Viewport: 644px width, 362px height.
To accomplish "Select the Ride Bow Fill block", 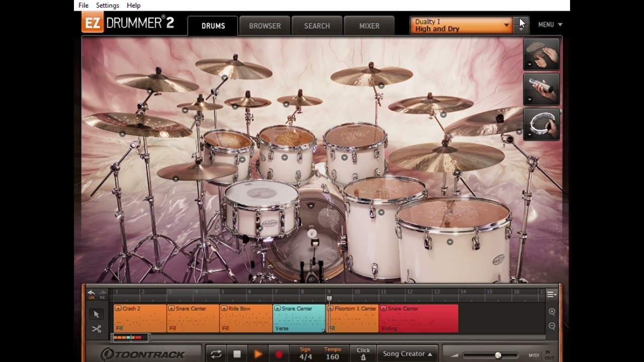I will pos(246,318).
